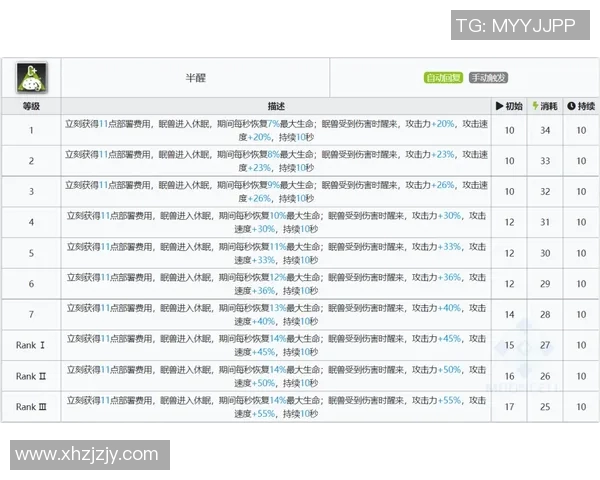Click cost value 27 in Rank Ⅰ row
The width and height of the screenshot is (600, 480).
[545, 345]
